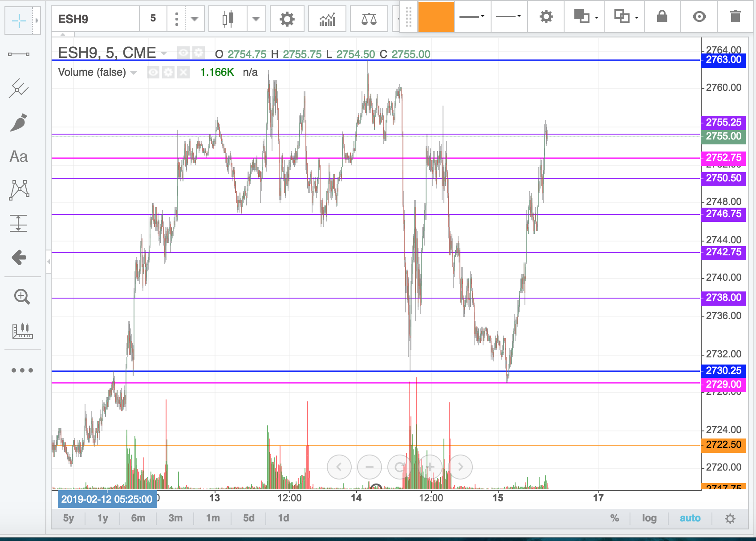
Task: Select the ruler with candles measure tool
Action: (x=22, y=331)
